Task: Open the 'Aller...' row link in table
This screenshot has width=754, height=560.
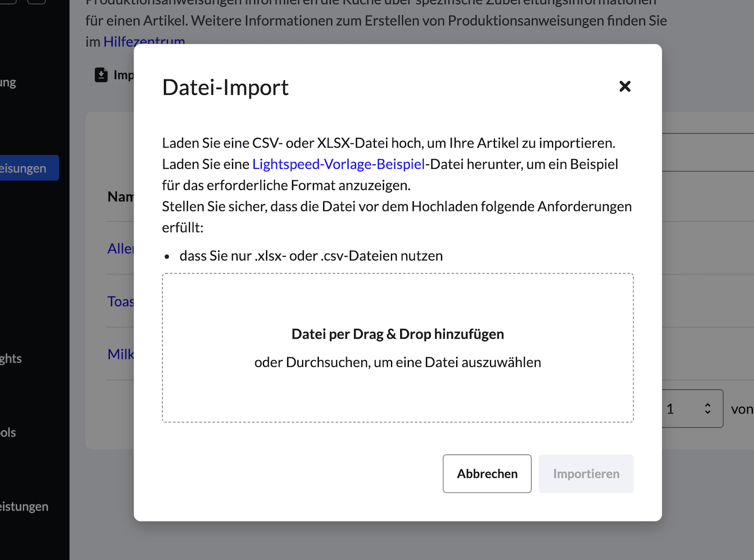Action: click(120, 249)
